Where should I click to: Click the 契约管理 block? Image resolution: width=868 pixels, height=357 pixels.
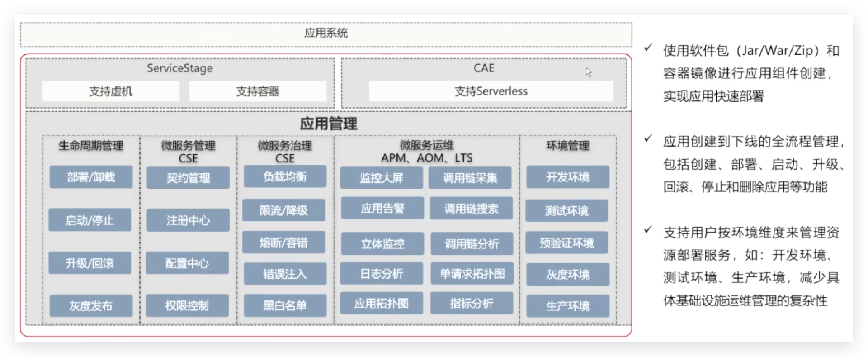point(188,178)
